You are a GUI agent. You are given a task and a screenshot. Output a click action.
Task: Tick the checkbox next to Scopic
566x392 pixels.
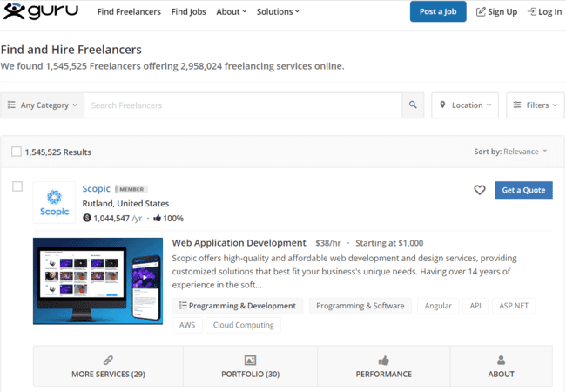click(17, 186)
